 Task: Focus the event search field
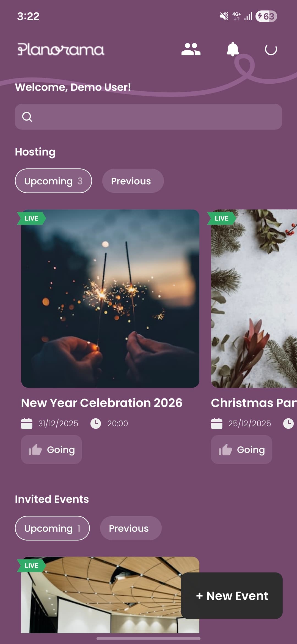(148, 117)
